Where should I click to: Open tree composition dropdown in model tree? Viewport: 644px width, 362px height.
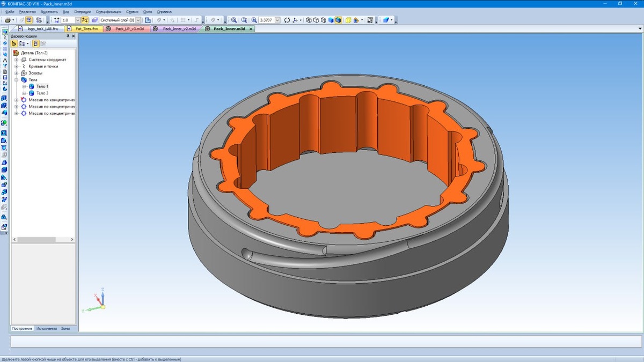coord(27,43)
